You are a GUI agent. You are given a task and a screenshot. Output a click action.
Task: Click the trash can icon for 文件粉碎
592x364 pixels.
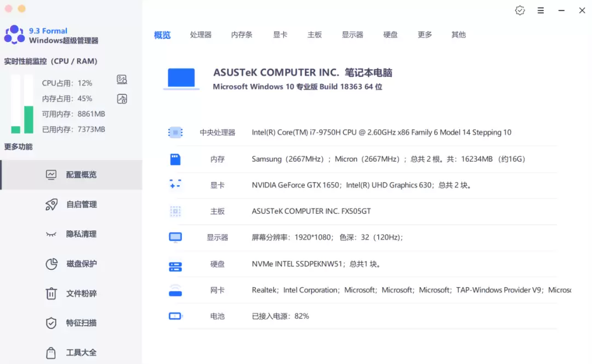click(x=51, y=293)
